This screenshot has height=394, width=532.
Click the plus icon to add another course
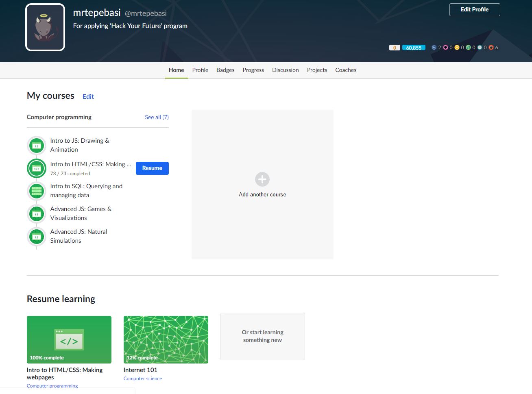(262, 179)
